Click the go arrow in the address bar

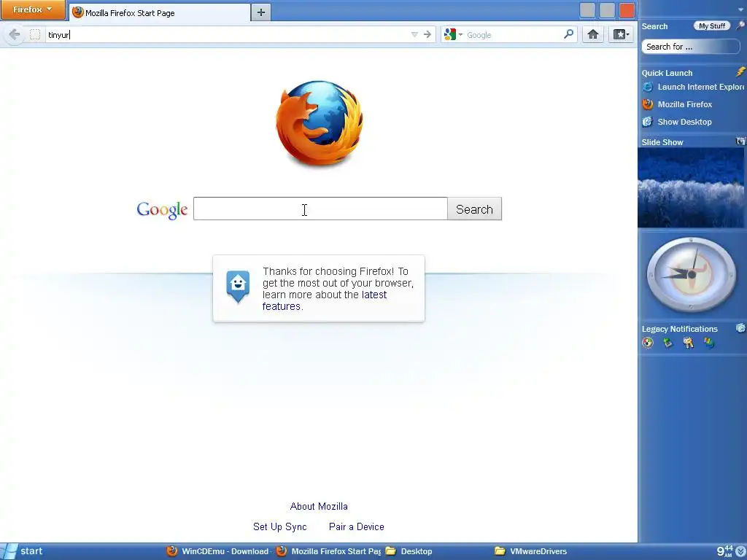tap(427, 34)
